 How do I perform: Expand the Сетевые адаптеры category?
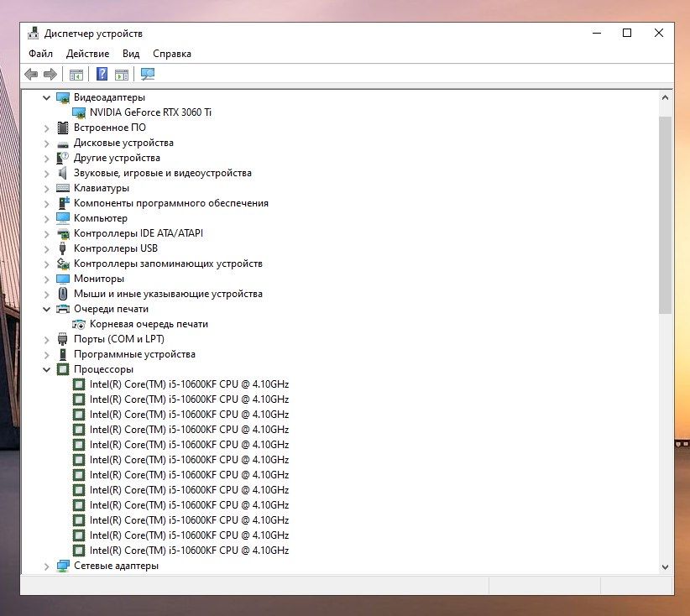47,566
